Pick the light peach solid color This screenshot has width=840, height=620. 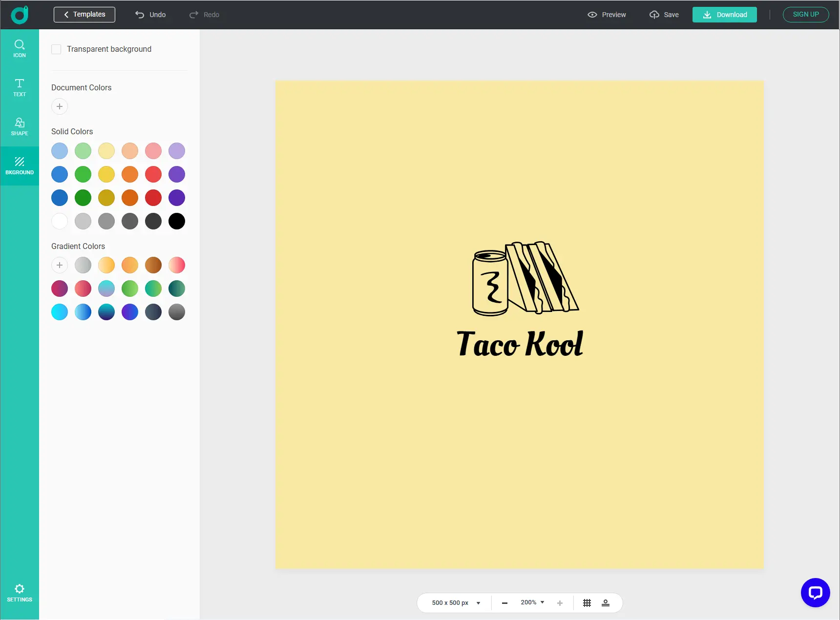(x=130, y=151)
